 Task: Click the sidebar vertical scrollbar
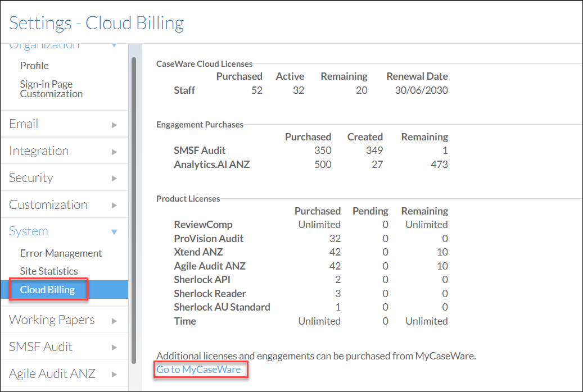pyautogui.click(x=134, y=210)
